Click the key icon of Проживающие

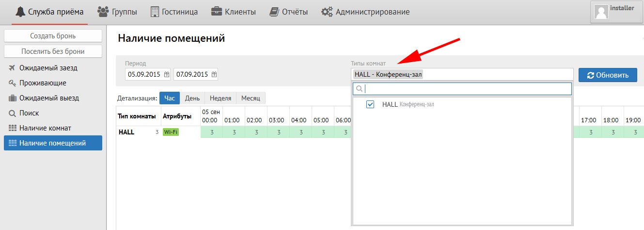point(12,83)
